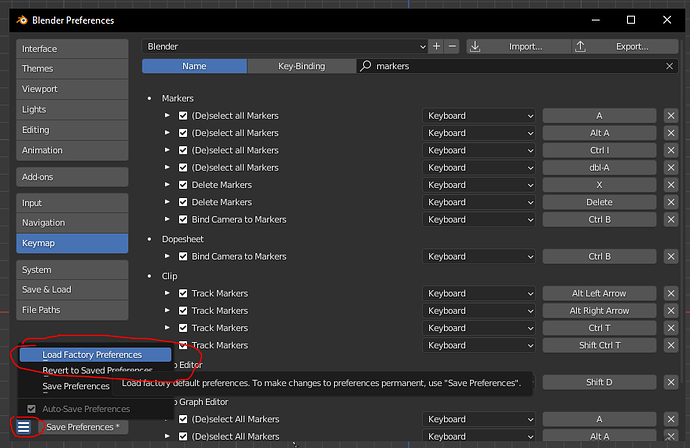Click the add keymap preset plus icon
Image resolution: width=690 pixels, height=448 pixels.
437,46
